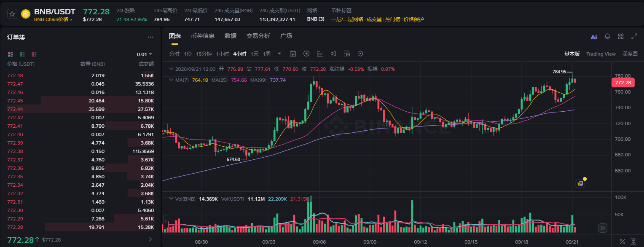Viewport: 644px width, 247px height.
Task: Show only sell orders in order book
Action: pos(34,54)
